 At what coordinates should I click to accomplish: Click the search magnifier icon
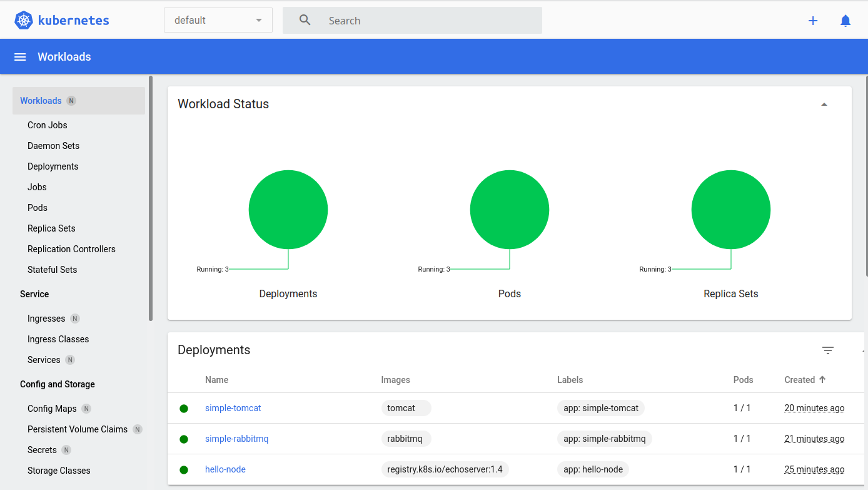[305, 20]
